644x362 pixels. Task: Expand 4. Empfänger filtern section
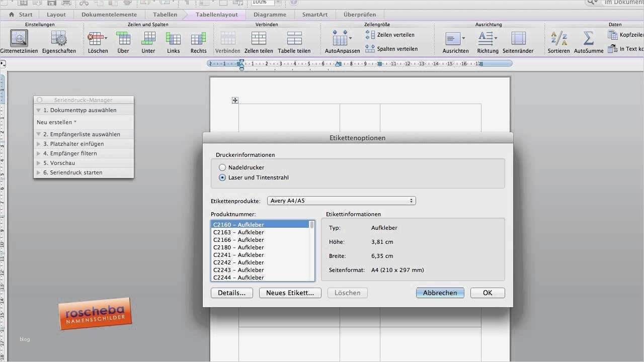pos(38,153)
